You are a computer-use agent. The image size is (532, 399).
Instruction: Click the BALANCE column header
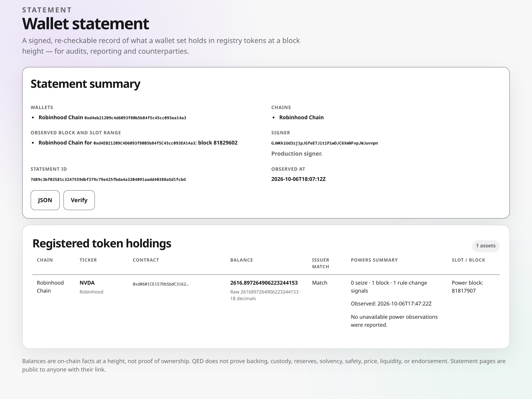pyautogui.click(x=241, y=260)
